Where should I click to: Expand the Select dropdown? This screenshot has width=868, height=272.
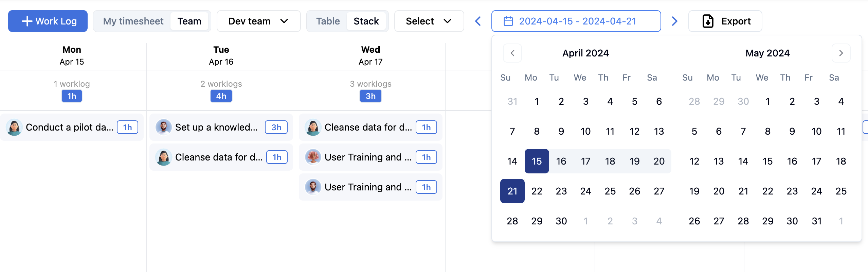[x=429, y=21]
